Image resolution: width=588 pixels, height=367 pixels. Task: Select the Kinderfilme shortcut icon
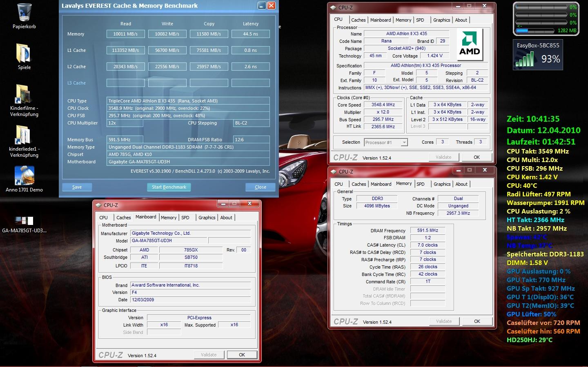click(24, 94)
